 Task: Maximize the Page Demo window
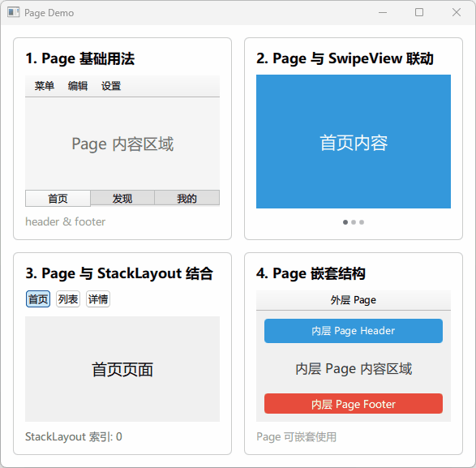[419, 12]
